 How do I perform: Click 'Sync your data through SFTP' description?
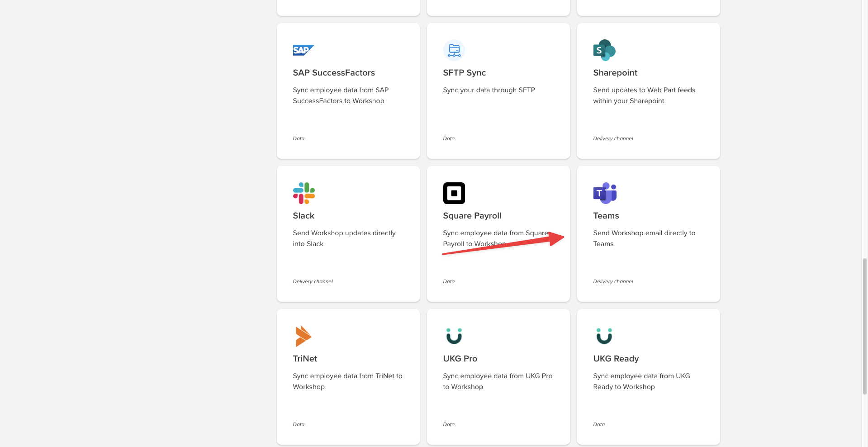(x=489, y=90)
